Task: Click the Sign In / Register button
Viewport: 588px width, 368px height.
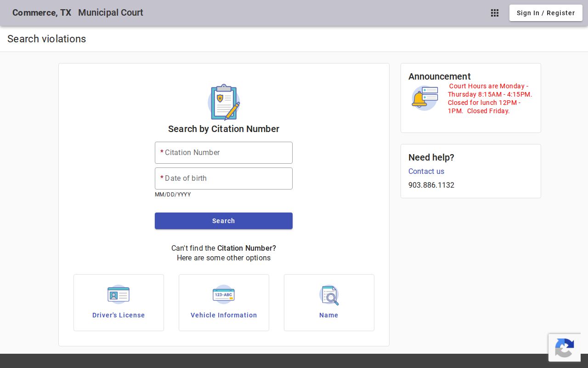Action: pos(546,13)
